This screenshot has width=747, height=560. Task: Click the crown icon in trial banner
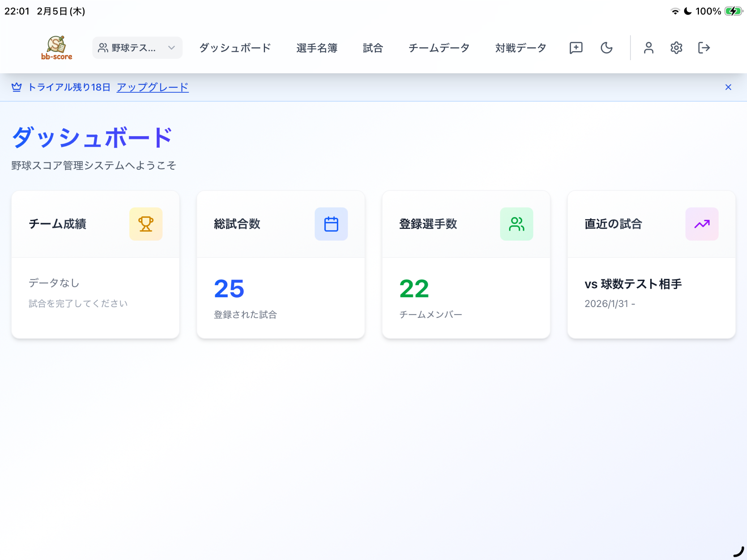17,87
